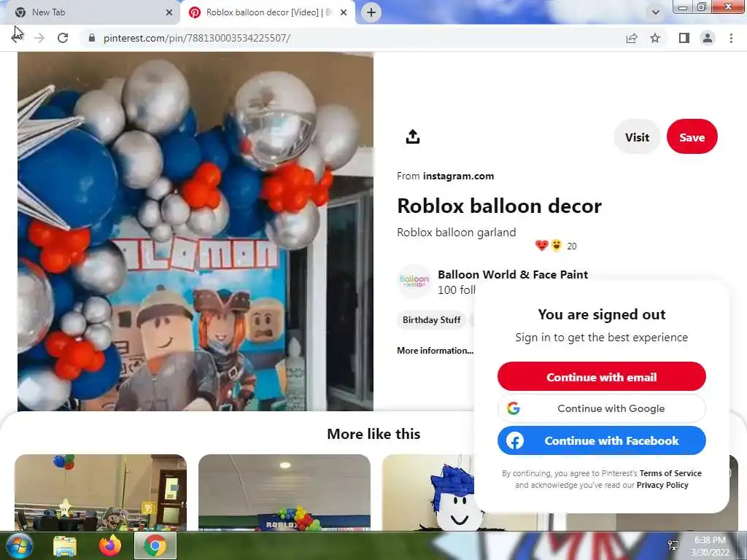Open the Roblox head pinata related pin

pyautogui.click(x=428, y=492)
